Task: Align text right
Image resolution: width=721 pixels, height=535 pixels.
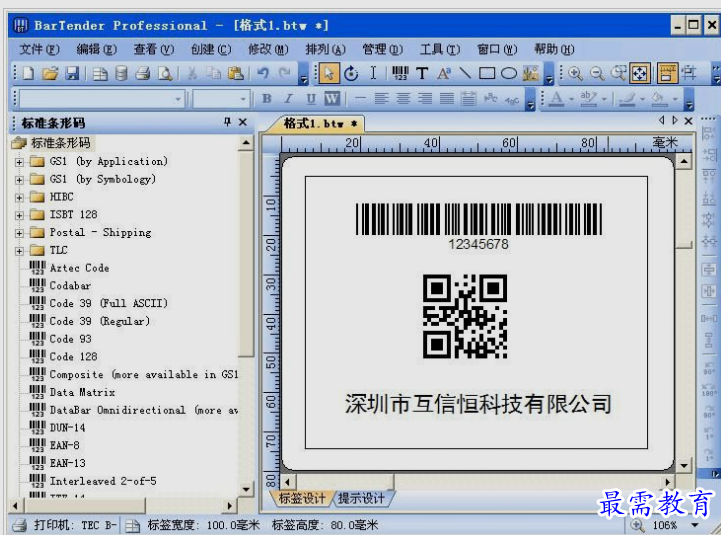Action: [x=424, y=98]
